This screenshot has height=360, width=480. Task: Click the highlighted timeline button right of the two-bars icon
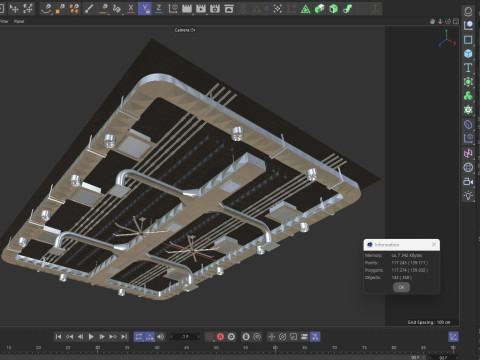[x=315, y=337]
